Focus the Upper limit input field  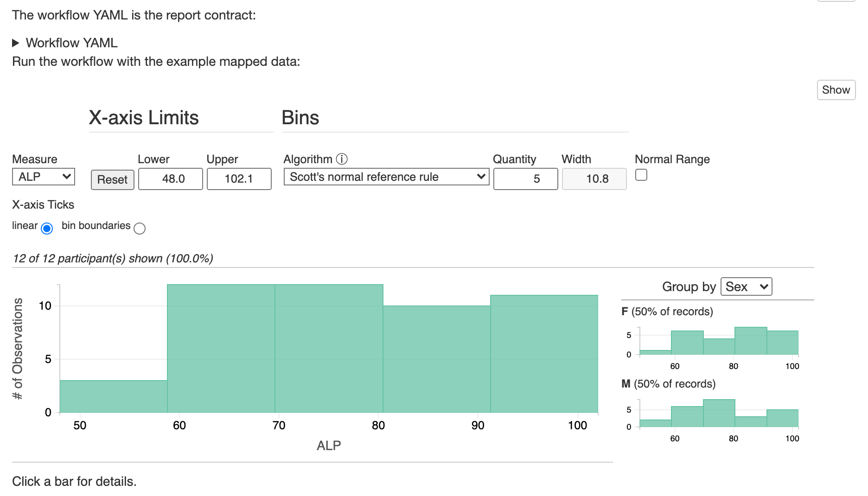[x=239, y=179]
